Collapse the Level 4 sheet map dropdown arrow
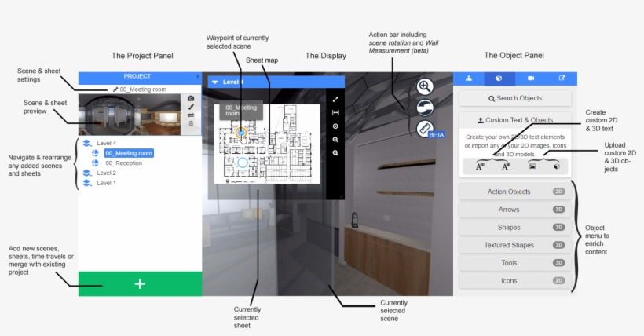Image resolution: width=644 pixels, height=336 pixels. coord(215,82)
